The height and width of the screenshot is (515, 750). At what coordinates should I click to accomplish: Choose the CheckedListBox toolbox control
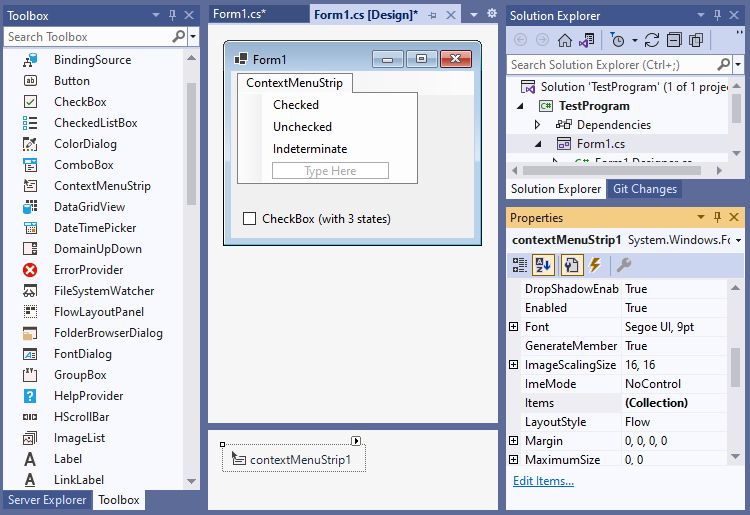coord(95,123)
